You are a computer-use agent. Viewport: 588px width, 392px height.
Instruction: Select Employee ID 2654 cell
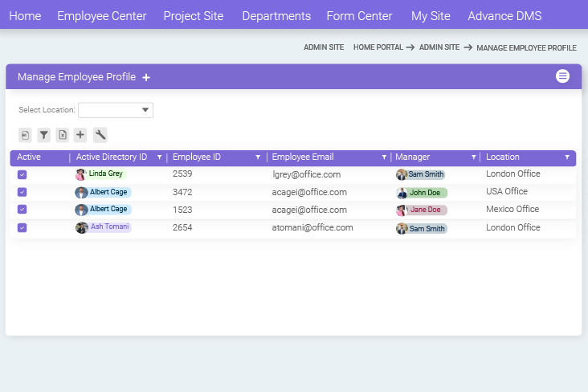point(182,227)
